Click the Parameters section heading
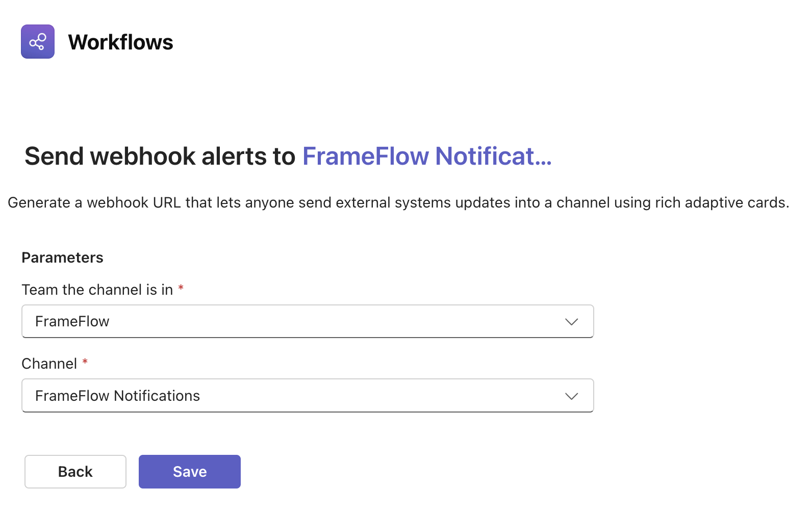812x514 pixels. (62, 258)
